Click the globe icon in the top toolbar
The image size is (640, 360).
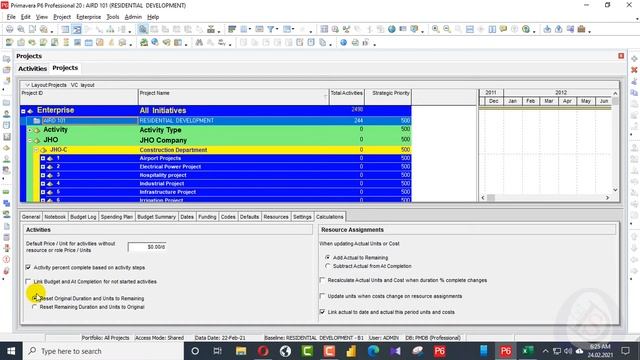tap(391, 29)
